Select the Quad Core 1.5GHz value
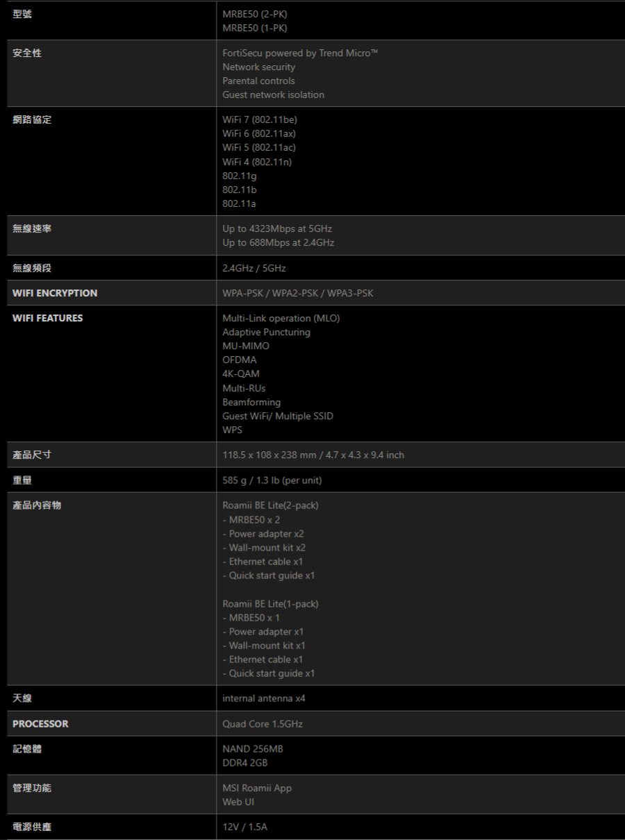The width and height of the screenshot is (625, 840). [x=262, y=724]
